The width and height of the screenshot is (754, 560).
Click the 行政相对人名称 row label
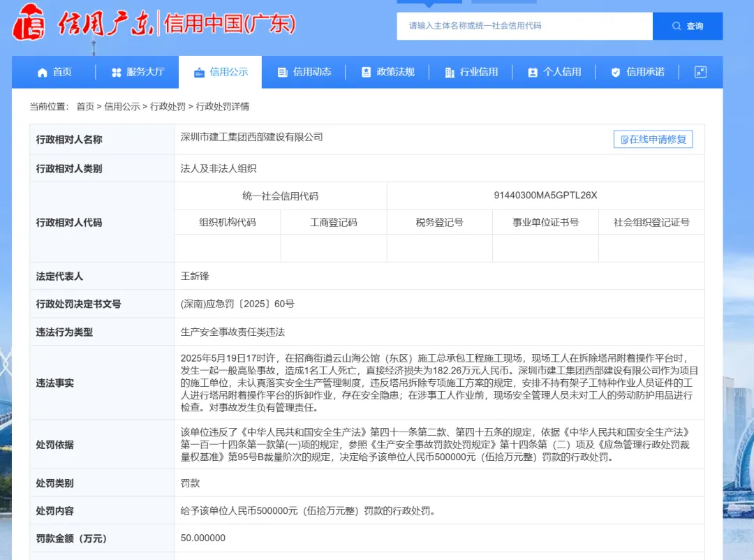pyautogui.click(x=68, y=140)
